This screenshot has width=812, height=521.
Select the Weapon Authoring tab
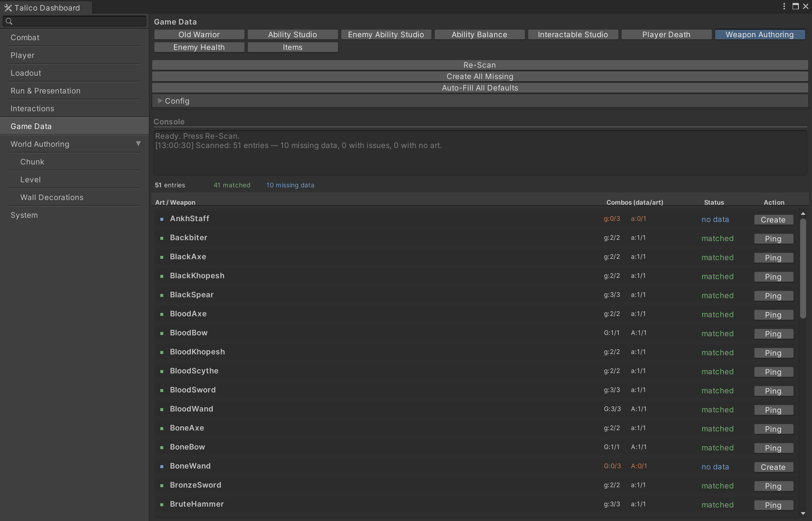[760, 35]
